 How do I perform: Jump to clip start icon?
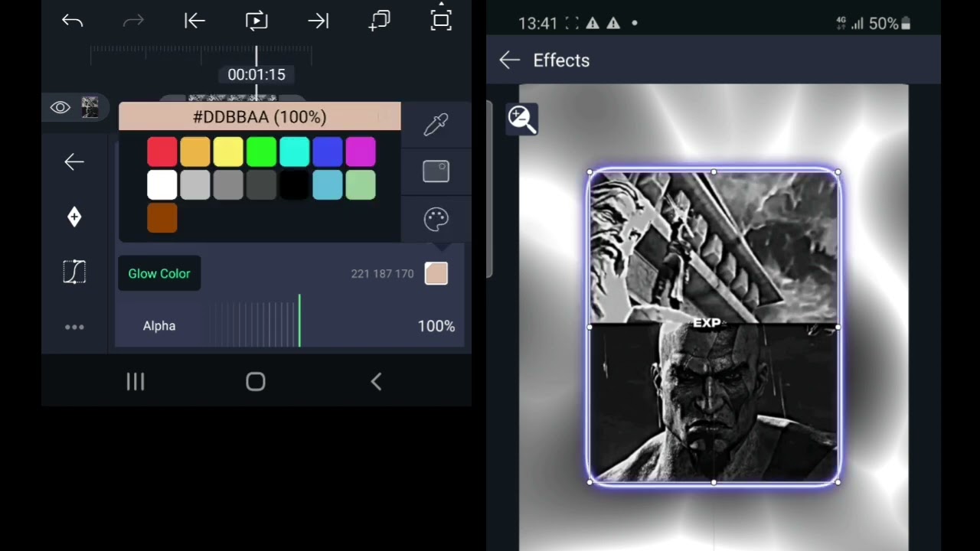(194, 21)
